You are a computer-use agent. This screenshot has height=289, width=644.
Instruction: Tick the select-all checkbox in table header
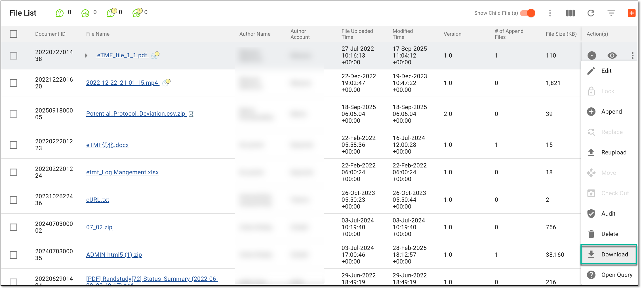pos(13,34)
